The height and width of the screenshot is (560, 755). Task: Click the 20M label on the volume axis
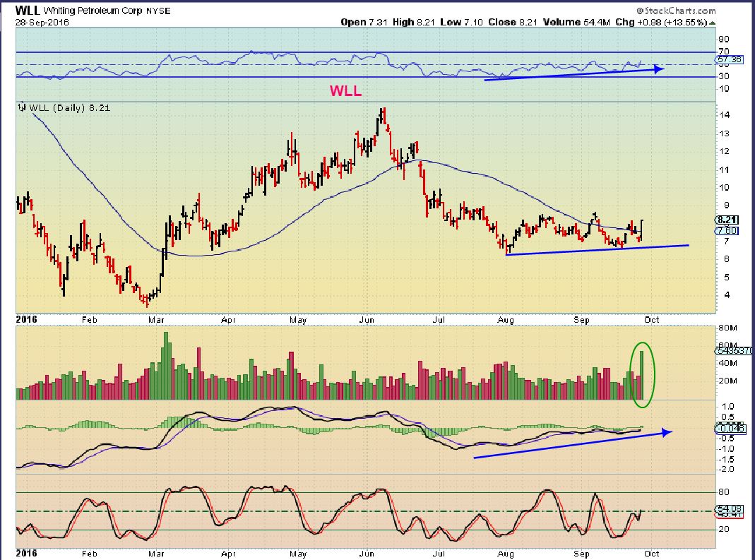point(727,381)
